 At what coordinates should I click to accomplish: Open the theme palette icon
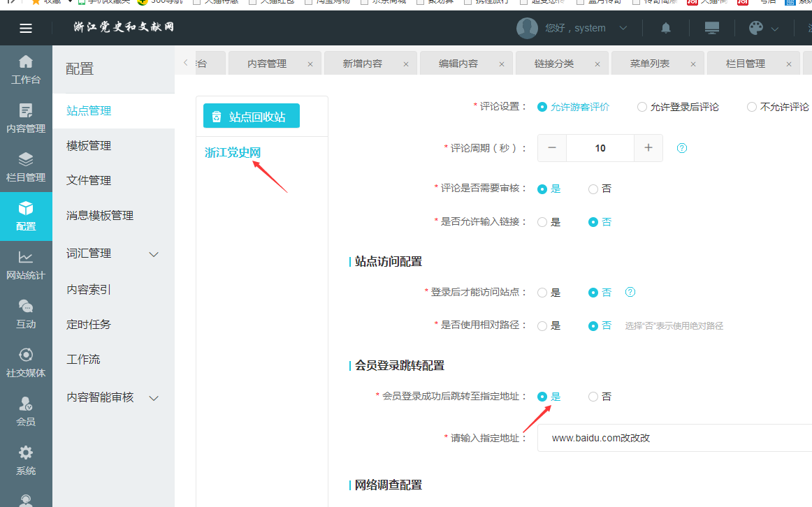pos(756,28)
